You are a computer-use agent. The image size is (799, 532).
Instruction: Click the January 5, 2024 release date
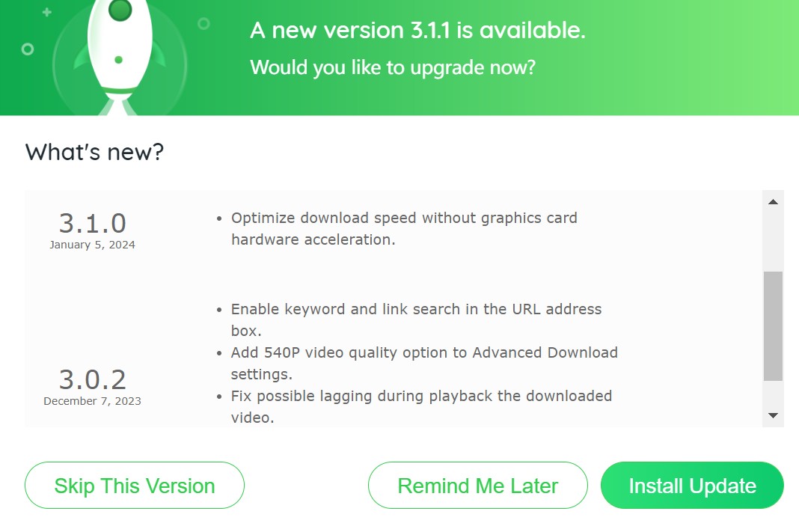pos(92,245)
